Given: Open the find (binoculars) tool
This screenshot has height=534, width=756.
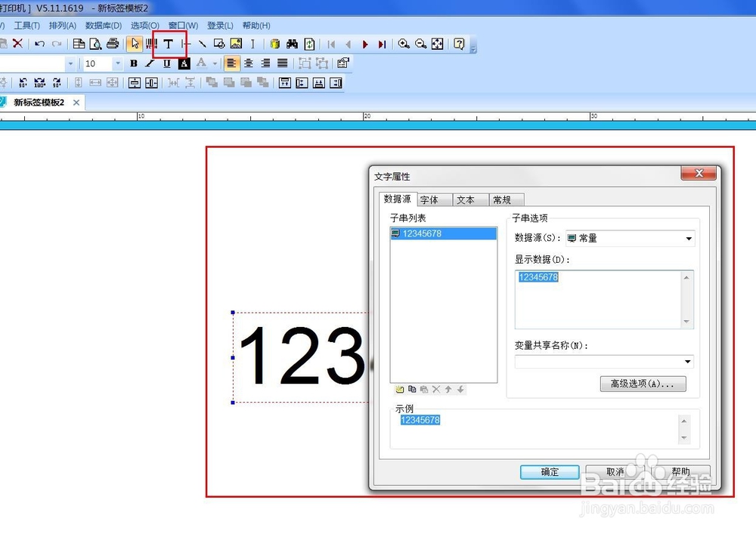Looking at the screenshot, I should click(x=294, y=44).
